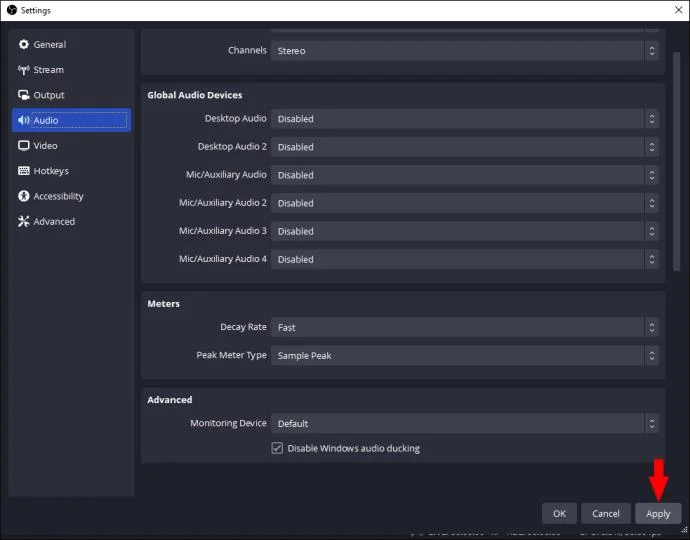
Task: Click the Channels dropdown arrow stepper
Action: pos(652,51)
